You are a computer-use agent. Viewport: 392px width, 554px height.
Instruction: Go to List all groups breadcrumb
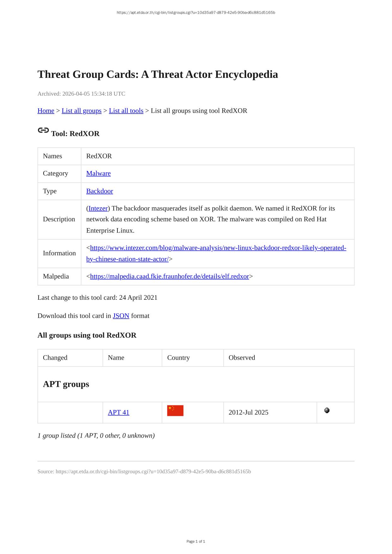coord(81,111)
